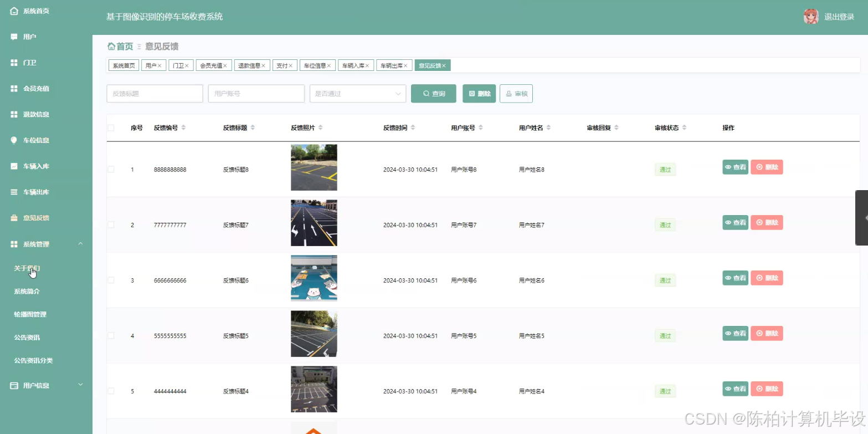868x434 pixels.
Task: Close the 车辆出库 tab with its x
Action: pos(405,65)
